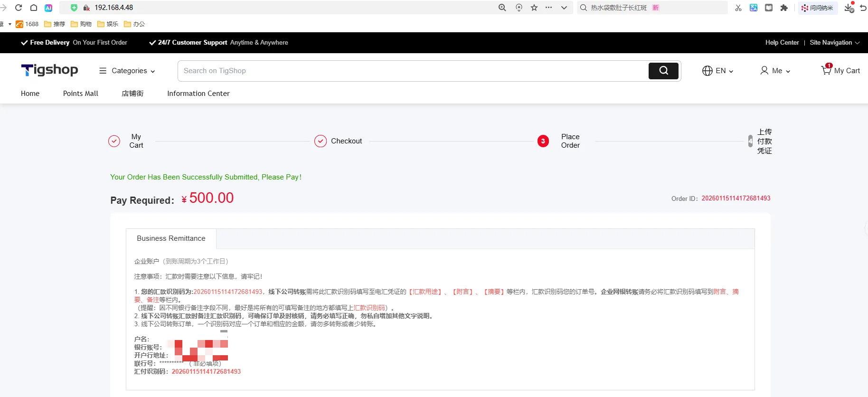Image resolution: width=868 pixels, height=397 pixels.
Task: Open the My Cart shopping cart icon
Action: tap(826, 70)
